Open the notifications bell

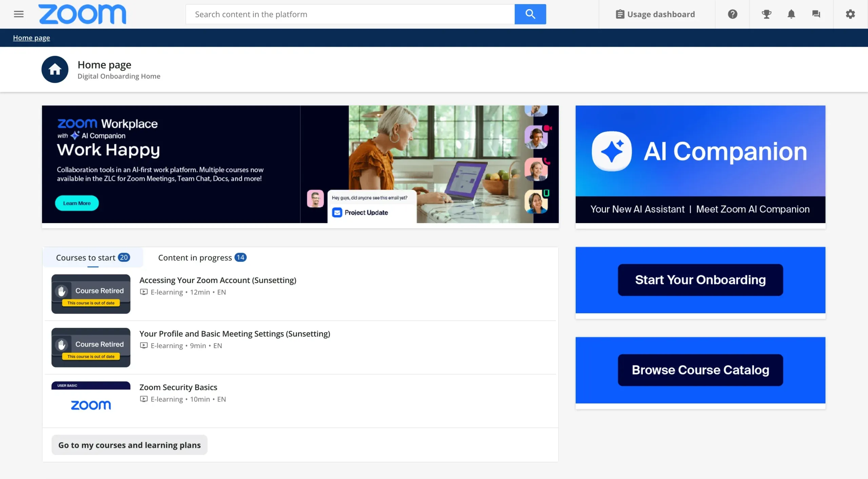pos(791,14)
